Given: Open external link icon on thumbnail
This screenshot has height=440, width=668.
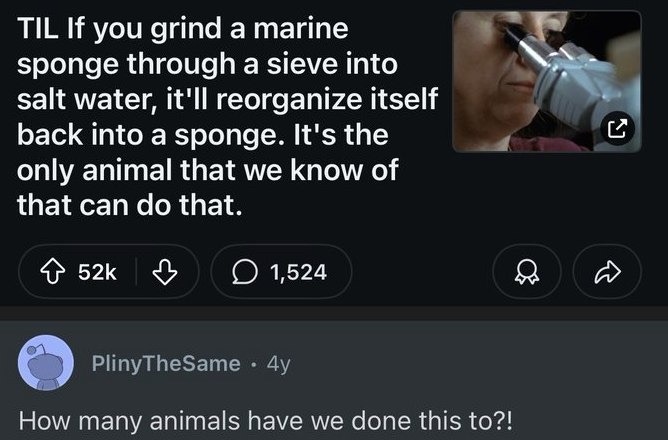Looking at the screenshot, I should pyautogui.click(x=619, y=129).
